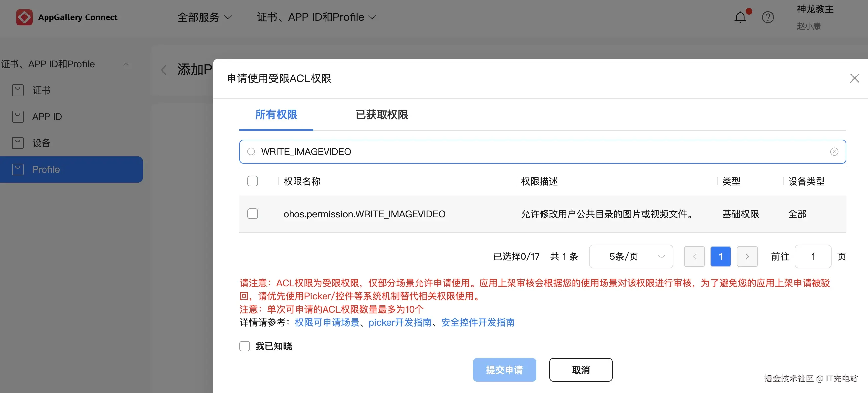Click the 设备 sidebar icon
Image resolution: width=868 pixels, height=393 pixels.
coord(17,143)
